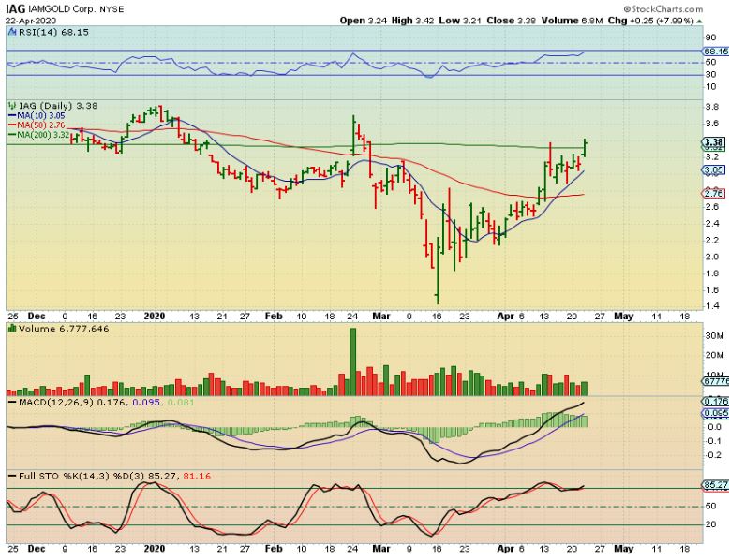This screenshot has width=729, height=560.
Task: Click the IAMGOLD Corp. company name
Action: tap(61, 9)
